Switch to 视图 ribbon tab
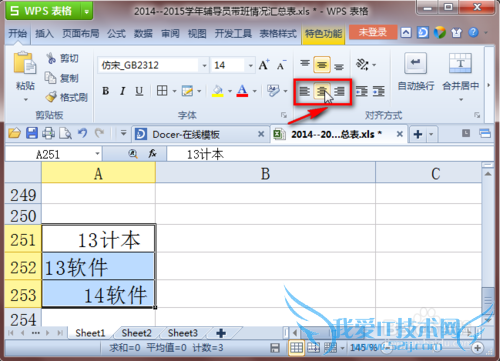The width and height of the screenshot is (500, 361). pyautogui.click(x=197, y=33)
